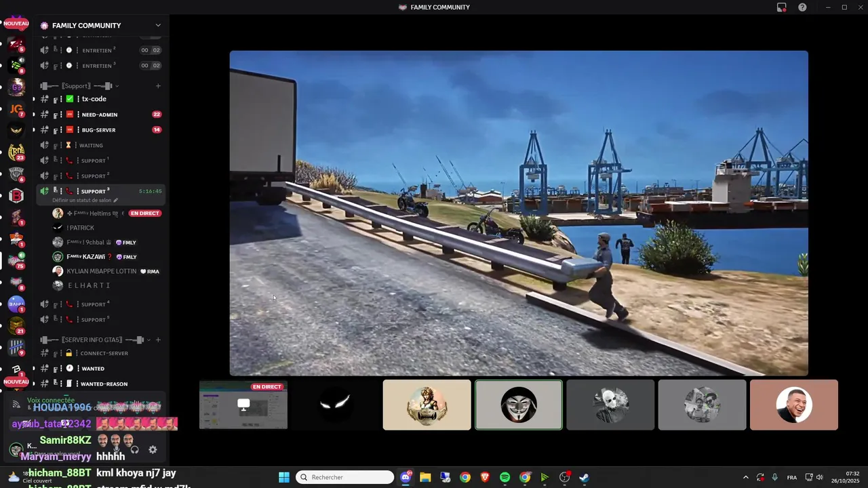The image size is (868, 488).
Task: Open the golden wings server icon
Action: pyautogui.click(x=16, y=130)
